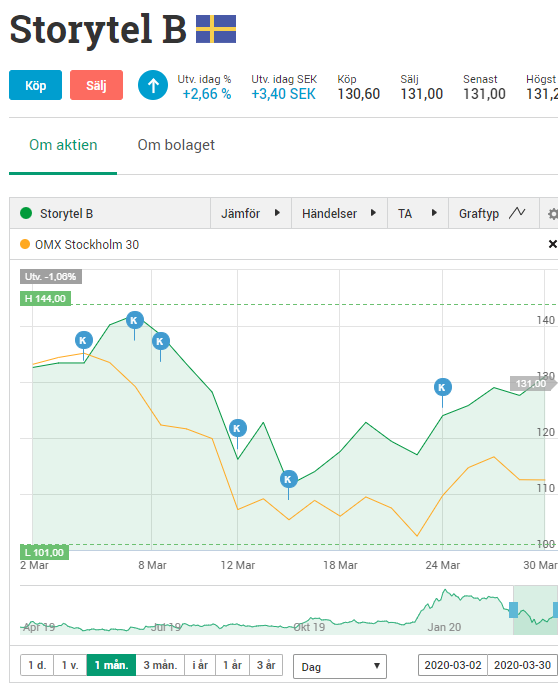Screen dimensions: 558x688
Task: Click the green Storytel B legend dot
Action: [26, 213]
